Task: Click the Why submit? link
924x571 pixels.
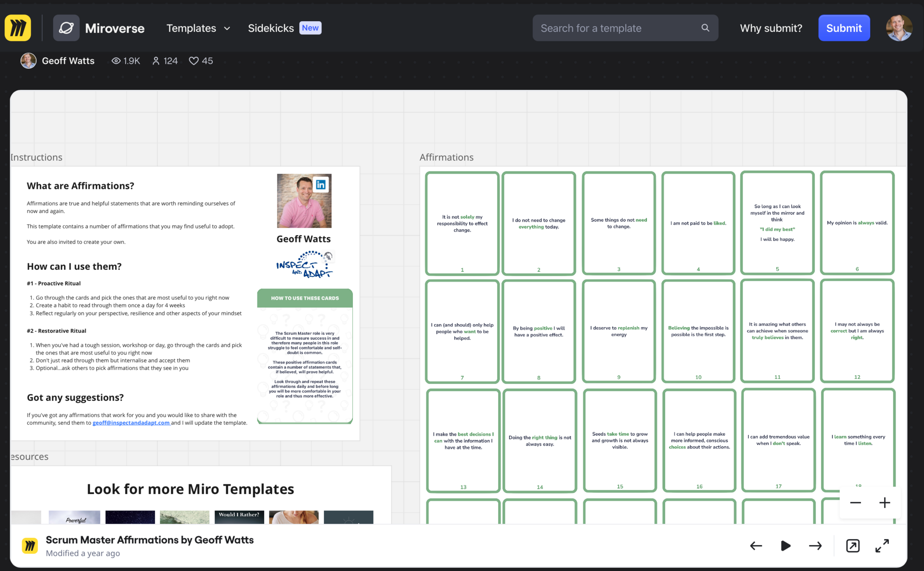Action: click(771, 28)
